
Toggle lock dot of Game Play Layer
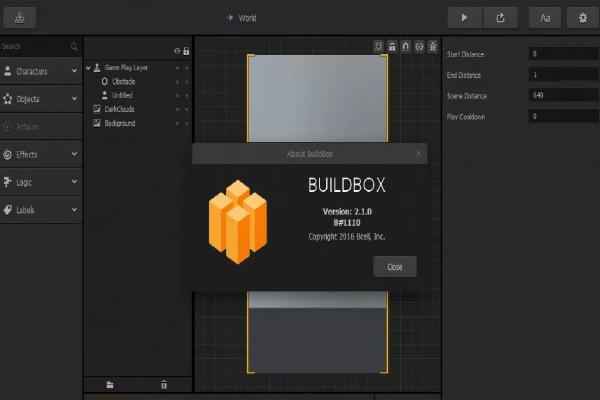pos(187,68)
